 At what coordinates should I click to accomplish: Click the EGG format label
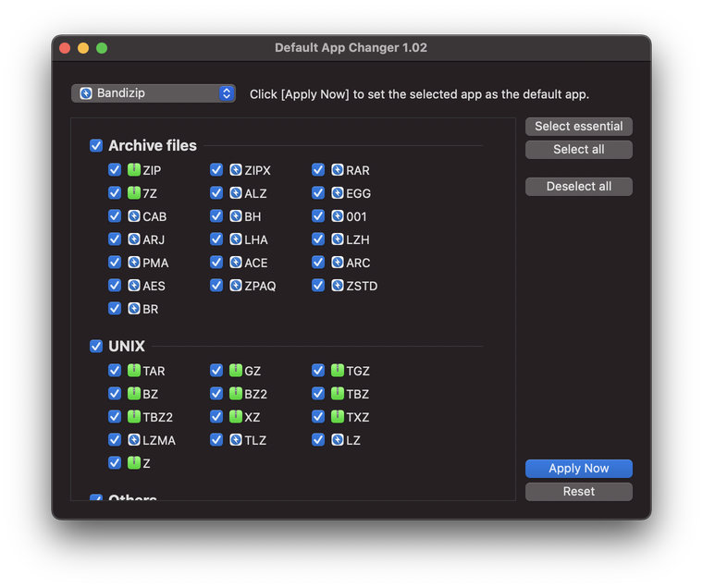pyautogui.click(x=358, y=193)
